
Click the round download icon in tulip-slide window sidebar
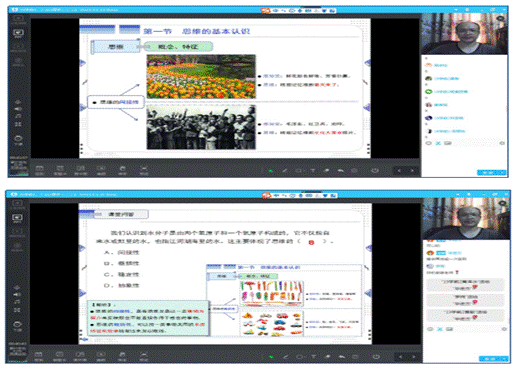click(x=18, y=139)
